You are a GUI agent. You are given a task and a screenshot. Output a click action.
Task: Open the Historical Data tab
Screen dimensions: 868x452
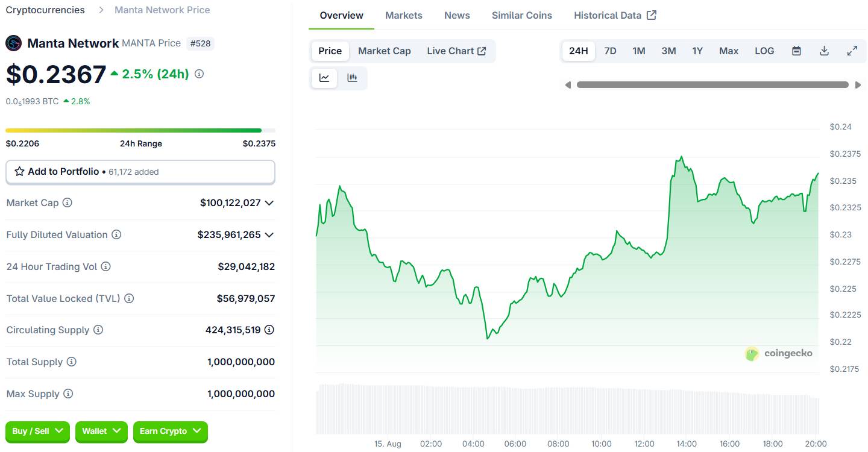tap(615, 16)
